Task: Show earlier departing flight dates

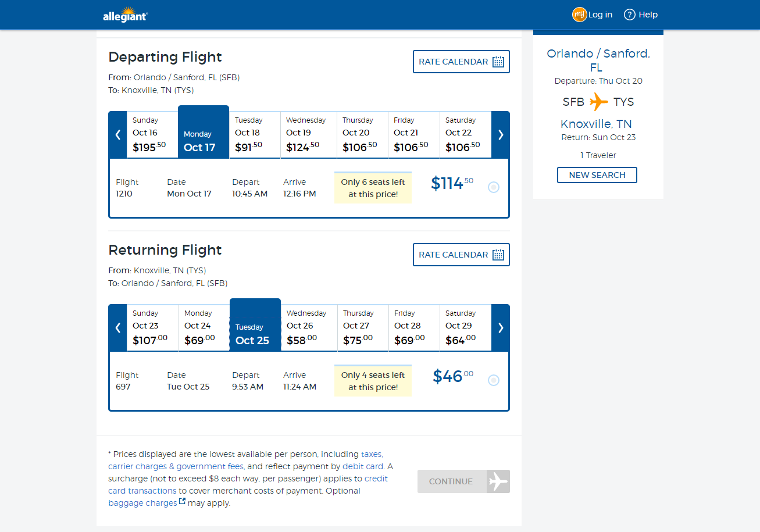Action: 118,135
